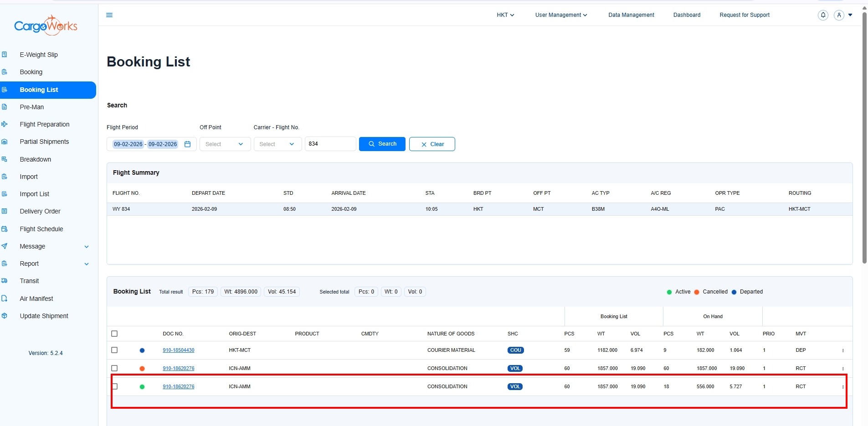
Task: Go to Dashboard in the top navigation
Action: pyautogui.click(x=687, y=15)
